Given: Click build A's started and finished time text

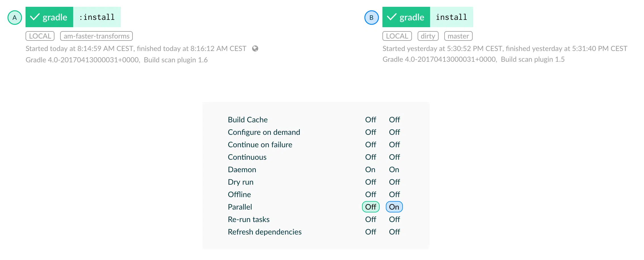Looking at the screenshot, I should 136,48.
